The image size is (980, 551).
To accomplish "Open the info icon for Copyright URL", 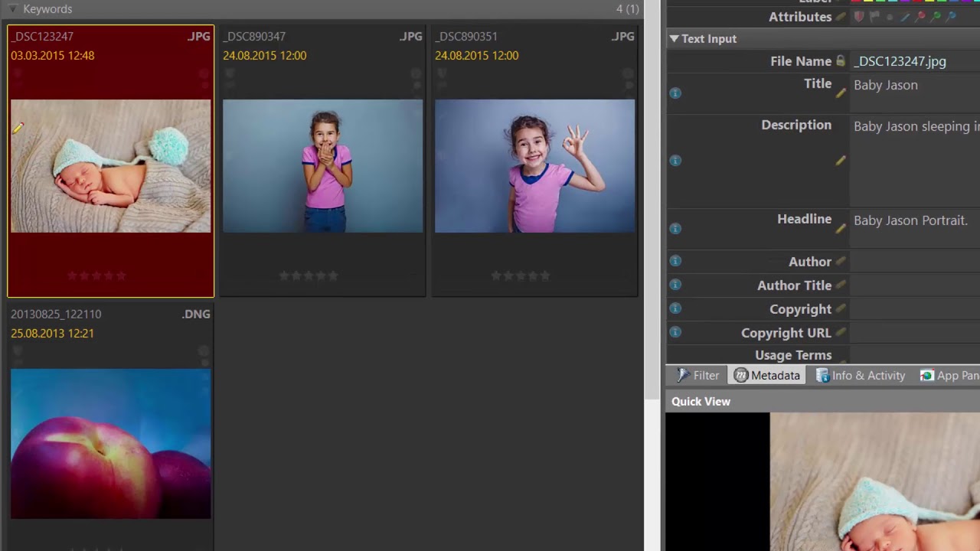I will pos(675,332).
